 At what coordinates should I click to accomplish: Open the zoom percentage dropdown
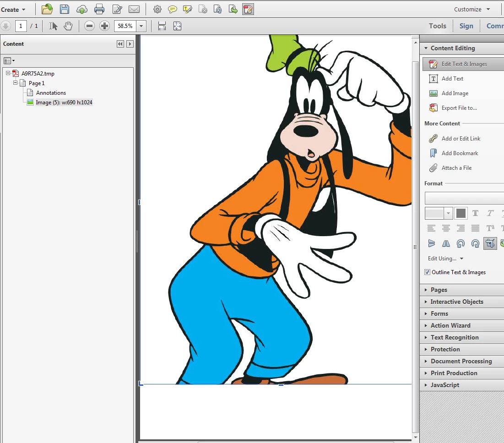(x=141, y=26)
